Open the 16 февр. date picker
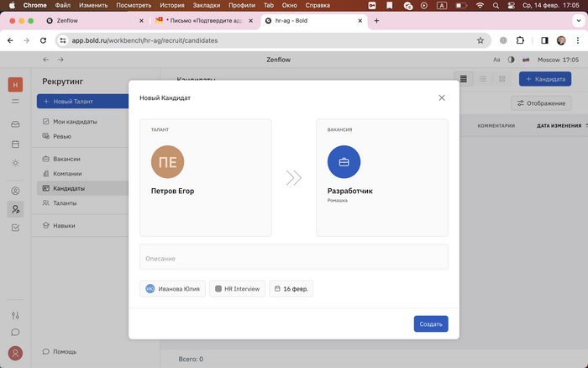 (x=291, y=289)
